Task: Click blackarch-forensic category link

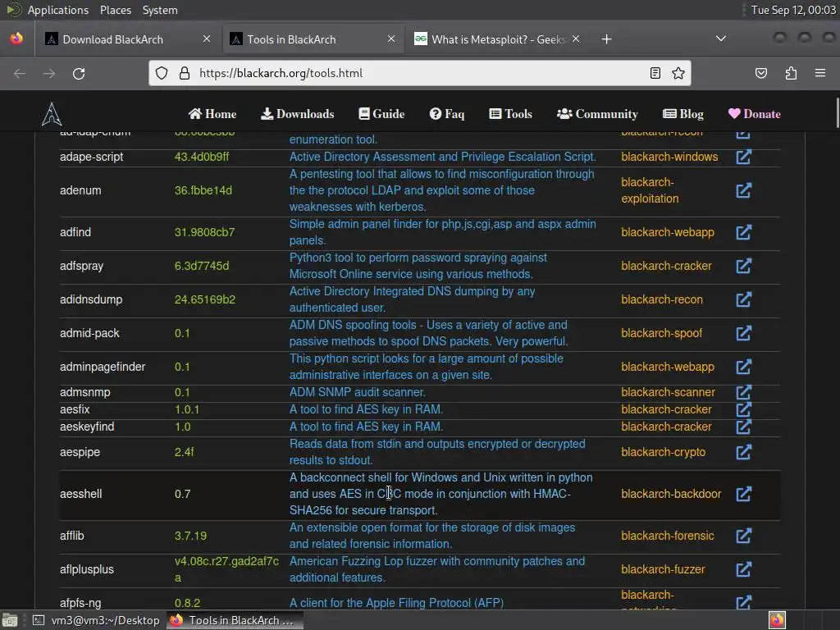Action: click(x=668, y=536)
